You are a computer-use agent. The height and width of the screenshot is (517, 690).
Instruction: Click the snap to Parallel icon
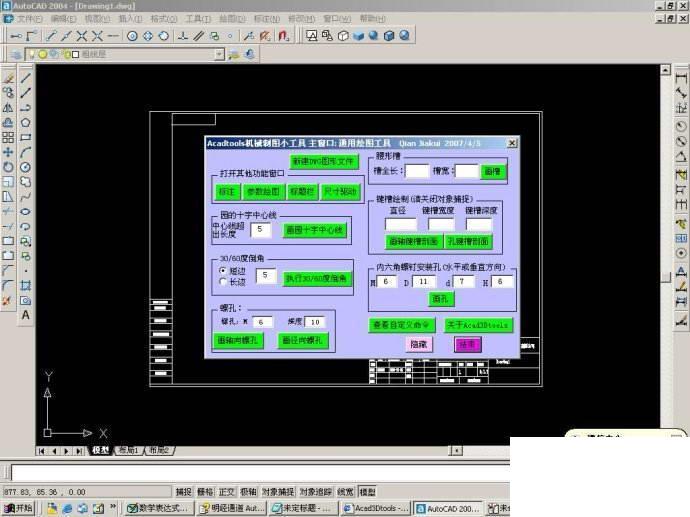tap(198, 36)
